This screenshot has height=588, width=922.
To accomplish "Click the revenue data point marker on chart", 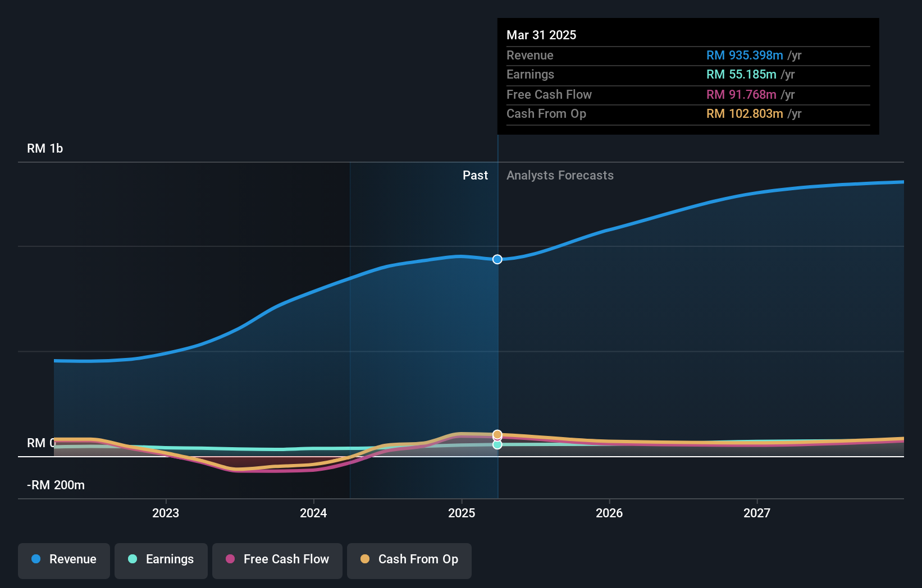I will [497, 259].
